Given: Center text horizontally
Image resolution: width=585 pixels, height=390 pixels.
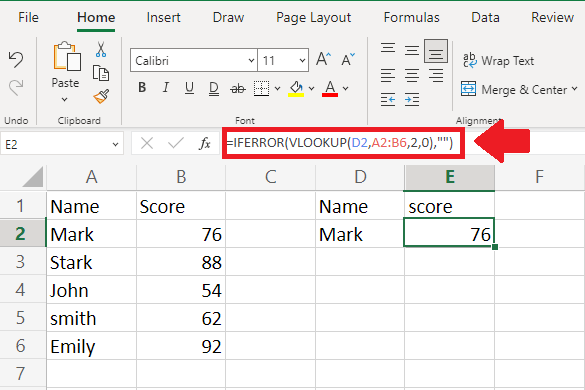Looking at the screenshot, I should click(x=412, y=76).
